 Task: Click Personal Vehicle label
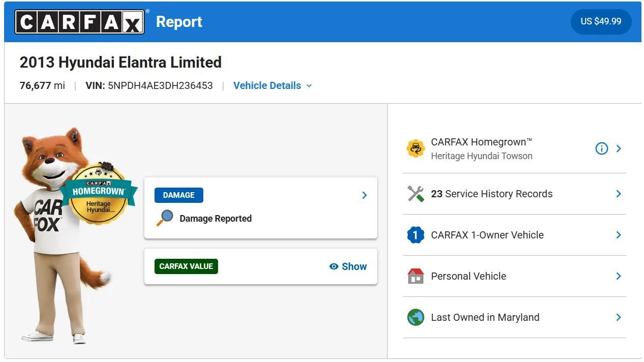(x=469, y=276)
